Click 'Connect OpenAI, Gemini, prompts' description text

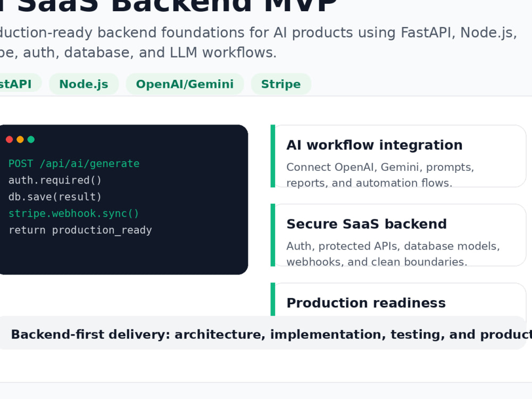(x=380, y=174)
